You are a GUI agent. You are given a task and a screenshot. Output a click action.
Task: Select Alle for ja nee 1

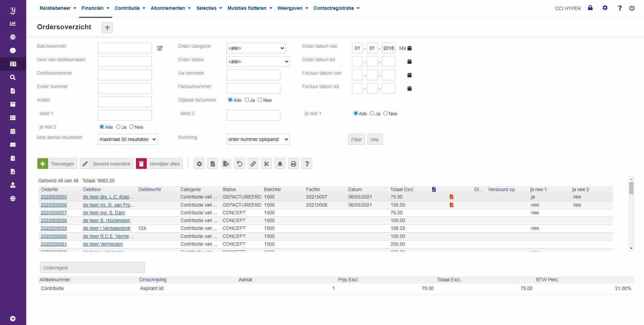coord(356,113)
